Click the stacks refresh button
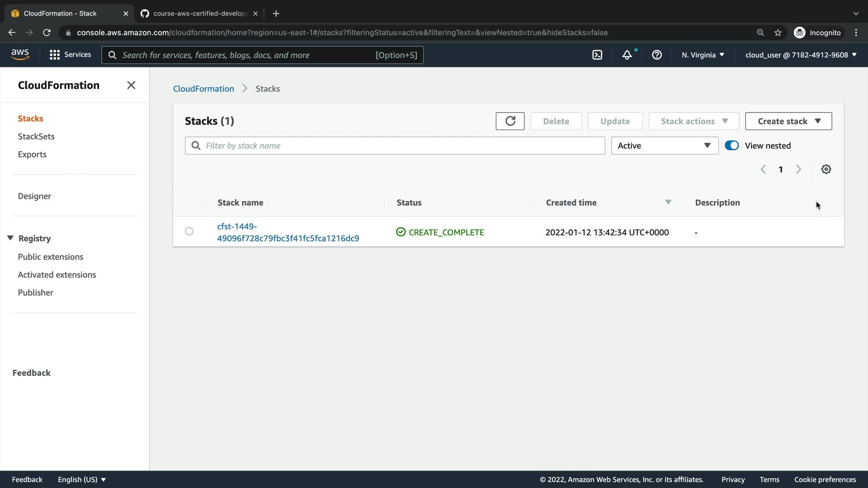Image resolution: width=868 pixels, height=488 pixels. point(510,121)
